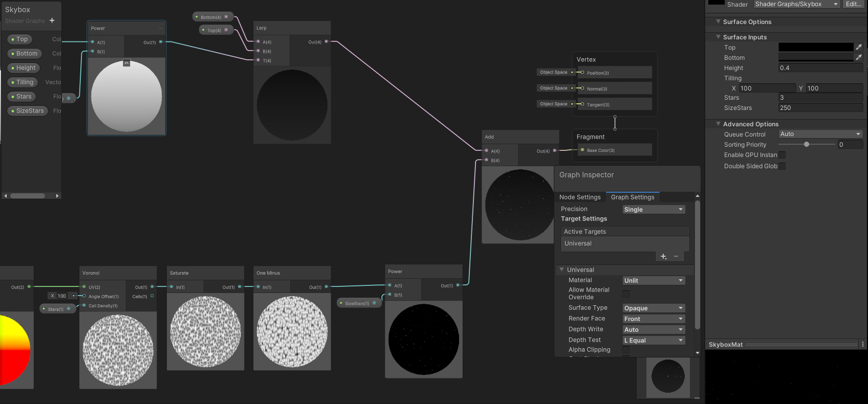Click the SizeStars(1) property node

click(359, 303)
